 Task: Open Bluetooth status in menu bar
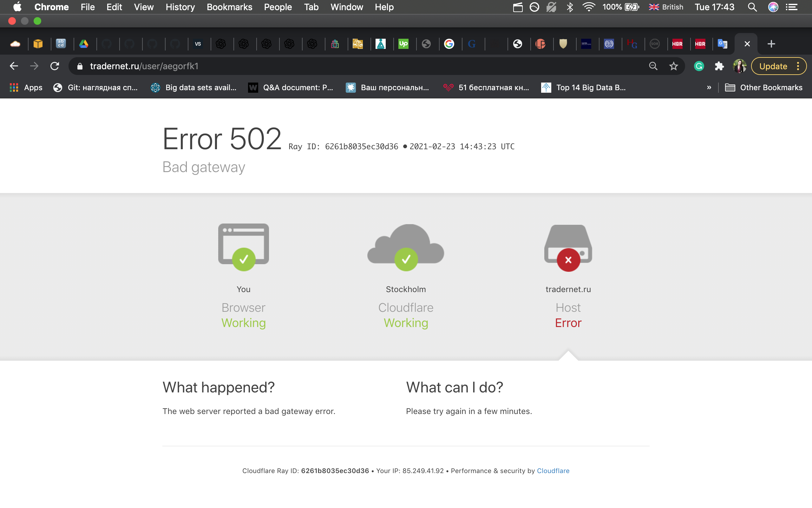point(570,7)
